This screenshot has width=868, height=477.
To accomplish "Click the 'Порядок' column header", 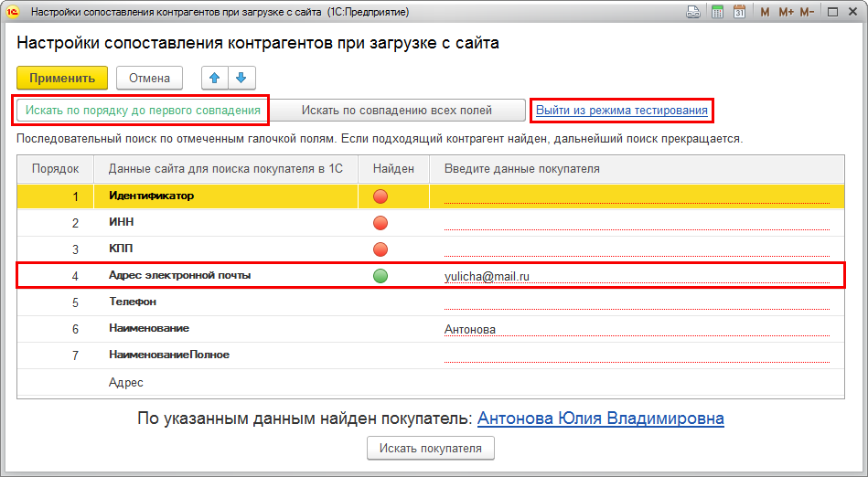I will (55, 169).
